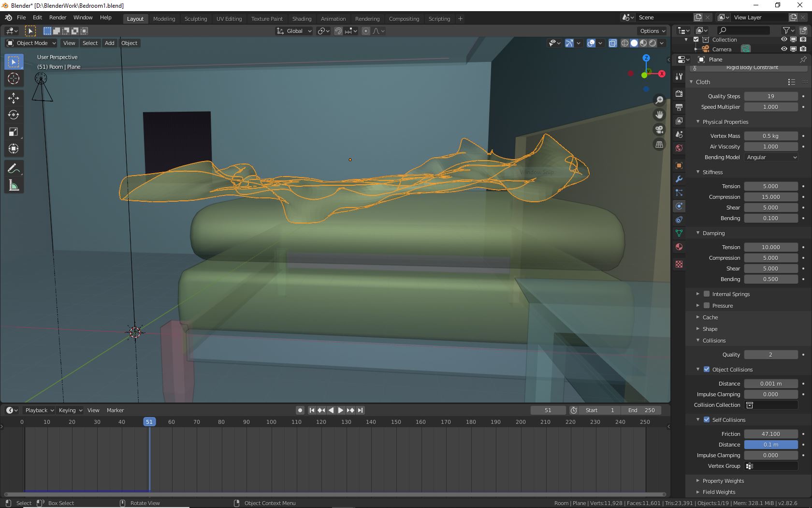Click the pan view hand icon
This screenshot has width=812, height=508.
[x=659, y=115]
